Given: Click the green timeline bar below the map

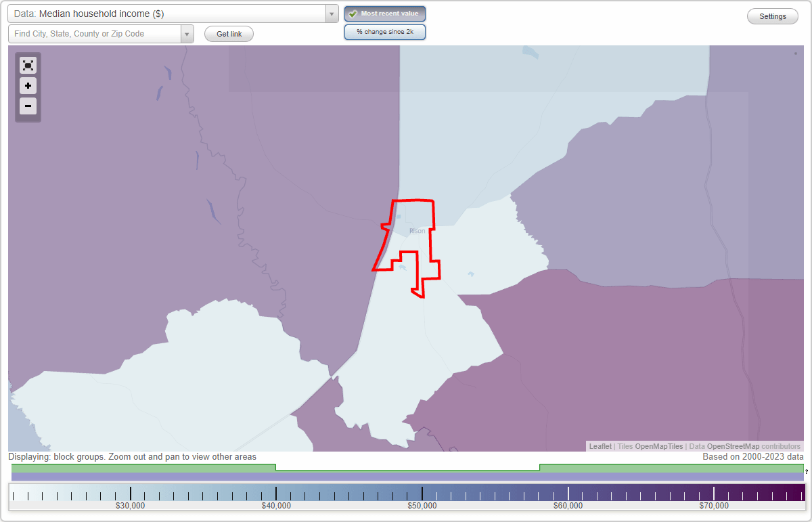Looking at the screenshot, I should [x=406, y=467].
